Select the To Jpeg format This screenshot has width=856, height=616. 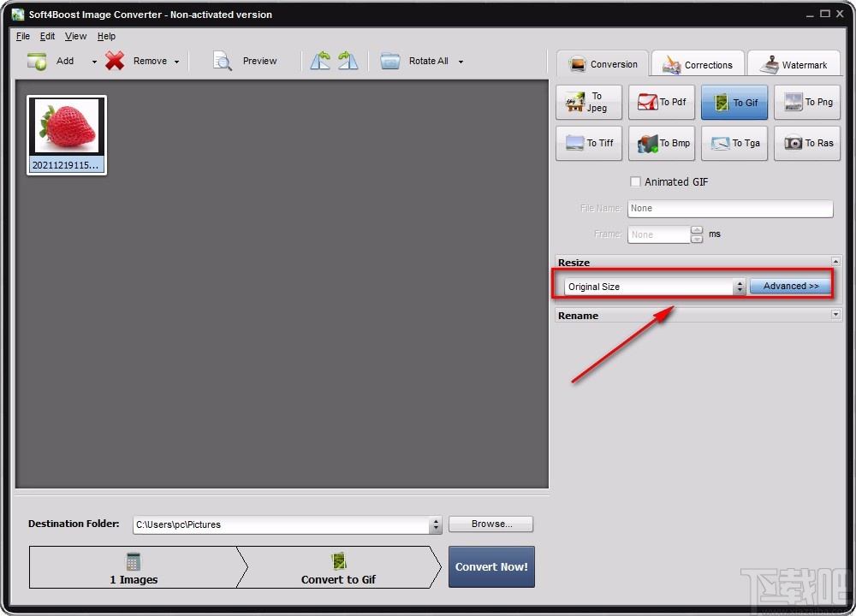[589, 102]
